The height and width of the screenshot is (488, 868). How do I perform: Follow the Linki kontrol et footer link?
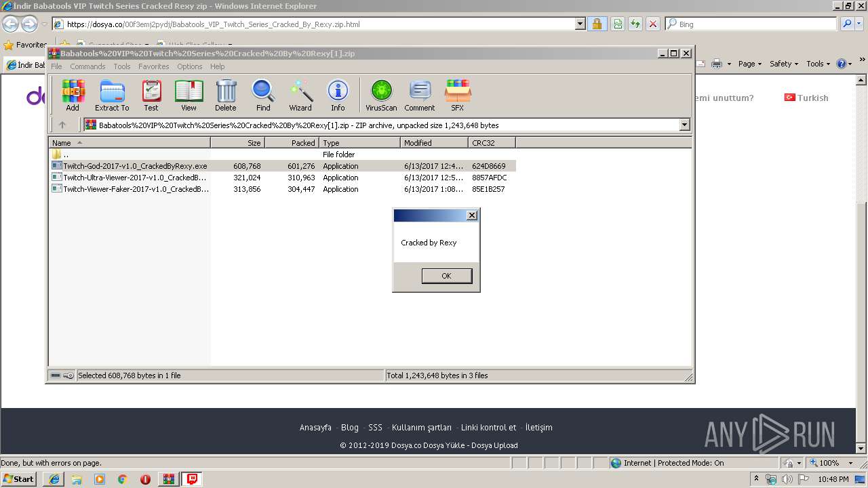coord(488,428)
